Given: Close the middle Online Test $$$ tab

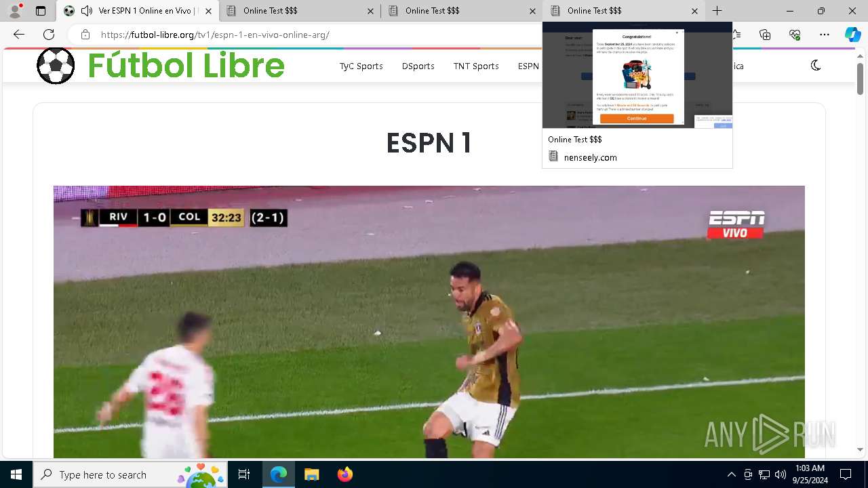Looking at the screenshot, I should point(532,11).
